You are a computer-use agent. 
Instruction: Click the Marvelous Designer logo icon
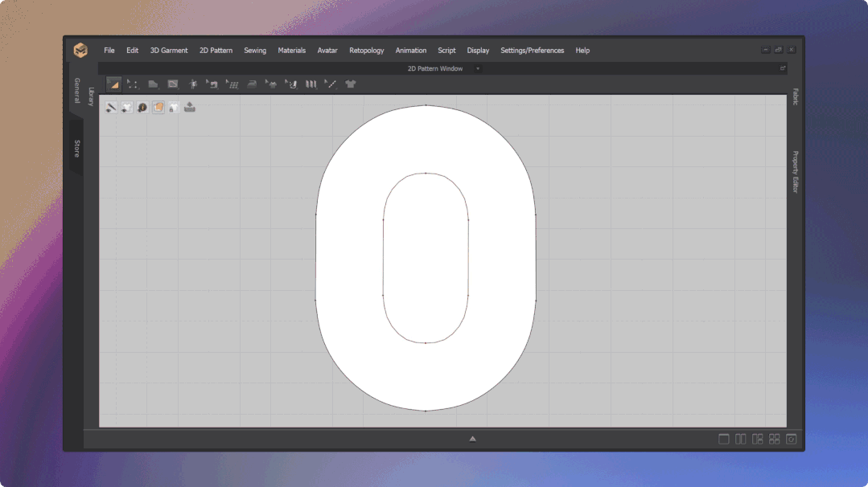pos(80,50)
